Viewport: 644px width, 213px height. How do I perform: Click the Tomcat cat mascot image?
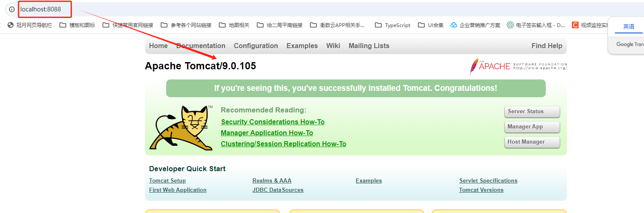181,128
